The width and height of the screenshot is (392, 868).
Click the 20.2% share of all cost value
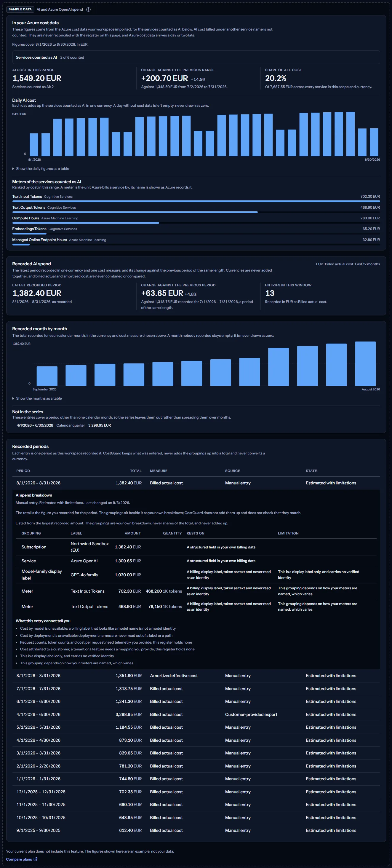click(x=276, y=78)
